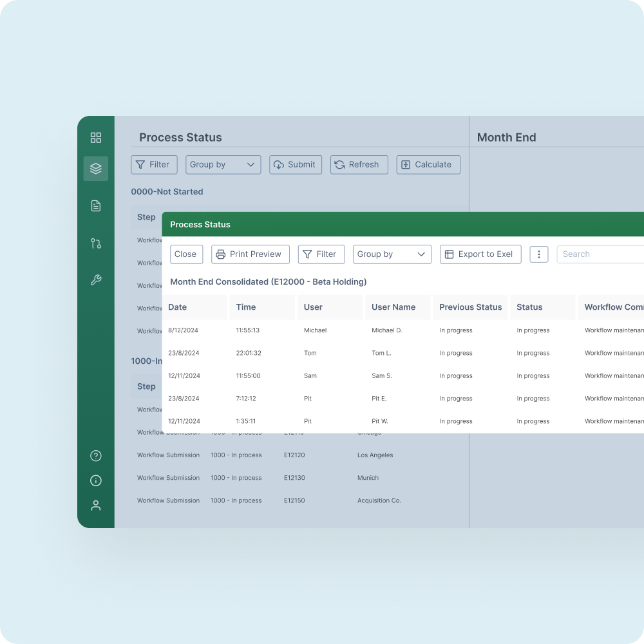
Task: Open the document icon in the sidebar
Action: coord(95,205)
